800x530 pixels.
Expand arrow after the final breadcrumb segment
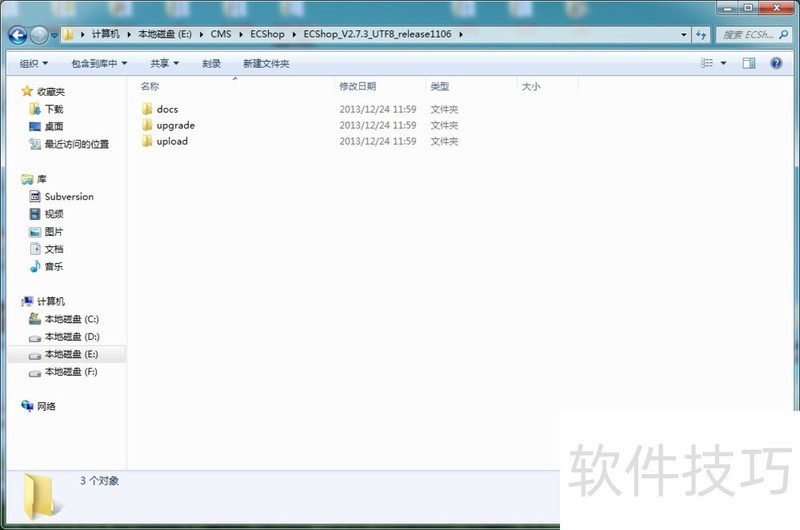(x=461, y=34)
